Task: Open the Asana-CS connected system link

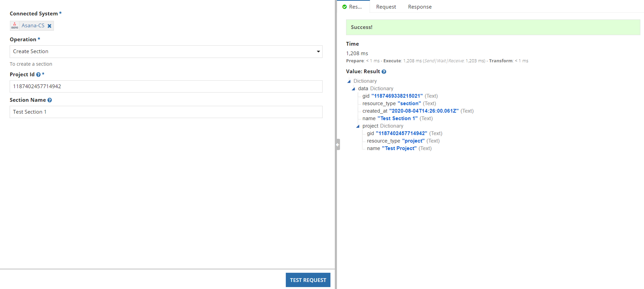Action: click(x=33, y=25)
